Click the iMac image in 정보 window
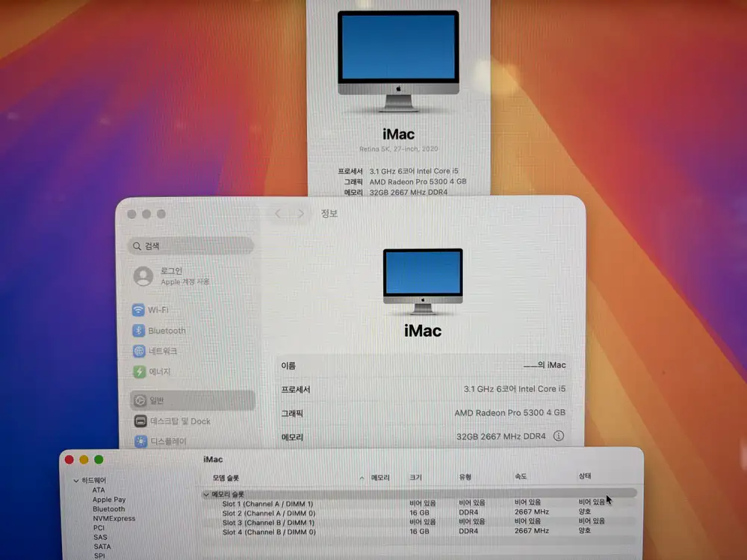The width and height of the screenshot is (747, 560). (x=423, y=281)
